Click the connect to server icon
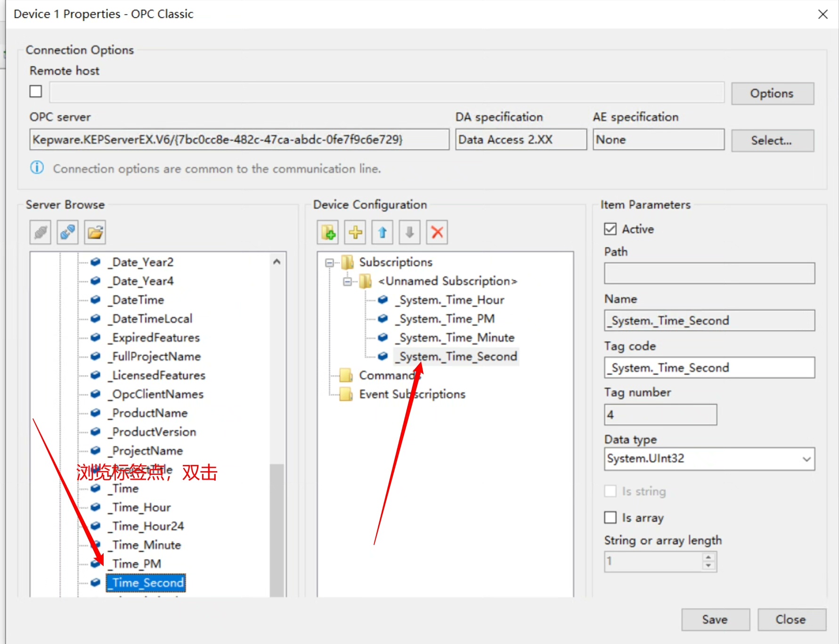The width and height of the screenshot is (839, 644). (x=67, y=232)
